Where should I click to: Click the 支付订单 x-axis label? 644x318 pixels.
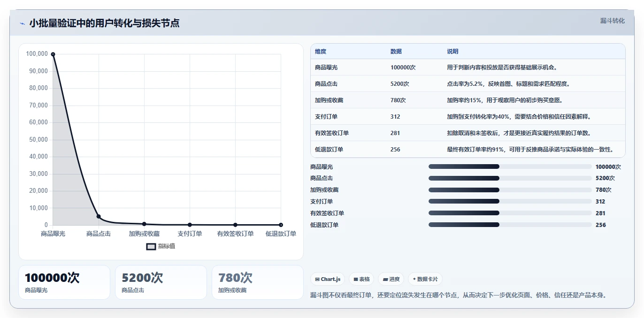[x=190, y=234]
